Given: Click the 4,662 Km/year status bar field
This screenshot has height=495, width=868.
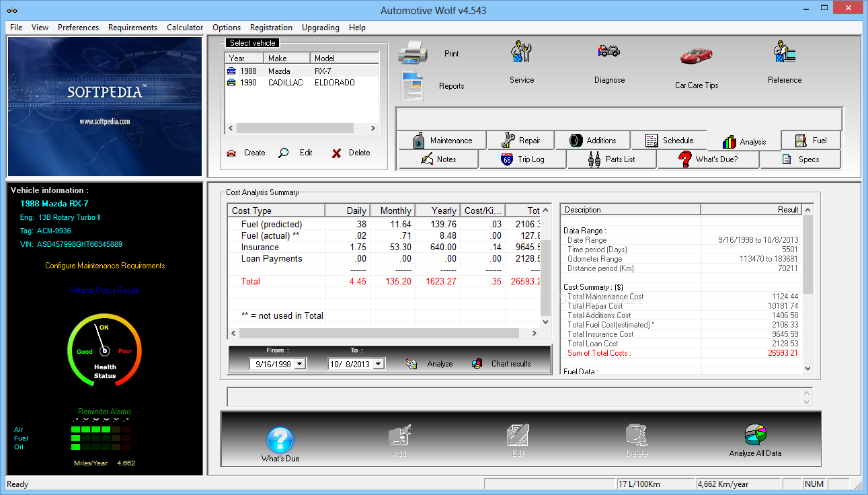Looking at the screenshot, I should click(738, 484).
